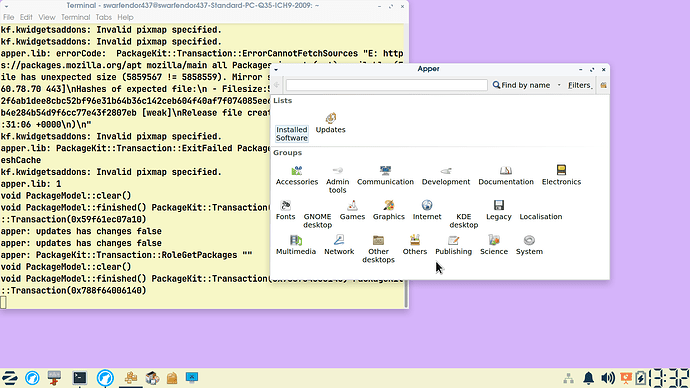Image resolution: width=690 pixels, height=388 pixels.
Task: Open the Terminal View menu
Action: tap(47, 17)
